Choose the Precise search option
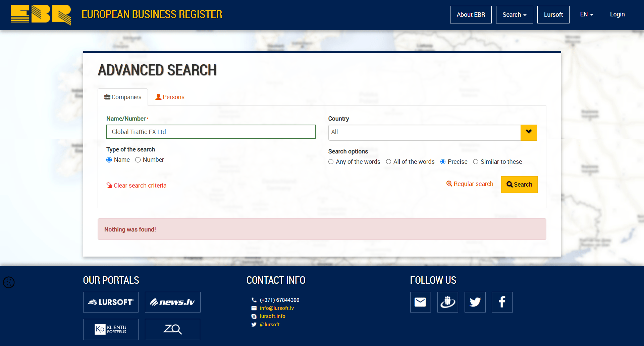The width and height of the screenshot is (644, 346). pyautogui.click(x=443, y=162)
